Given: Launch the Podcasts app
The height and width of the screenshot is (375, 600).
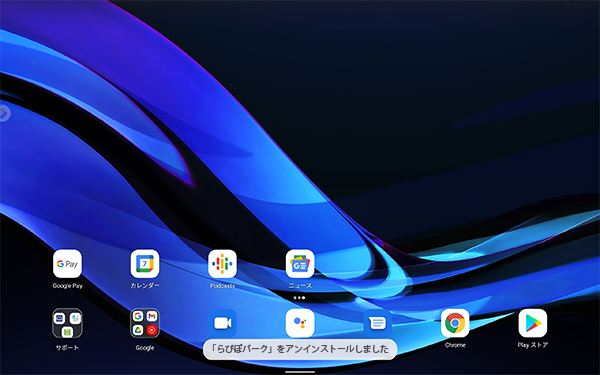Looking at the screenshot, I should tap(222, 264).
